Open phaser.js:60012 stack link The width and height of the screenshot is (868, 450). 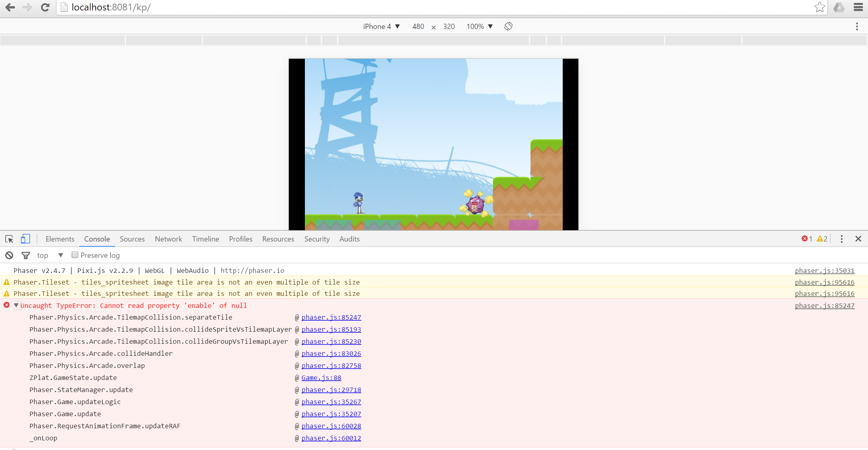(331, 438)
